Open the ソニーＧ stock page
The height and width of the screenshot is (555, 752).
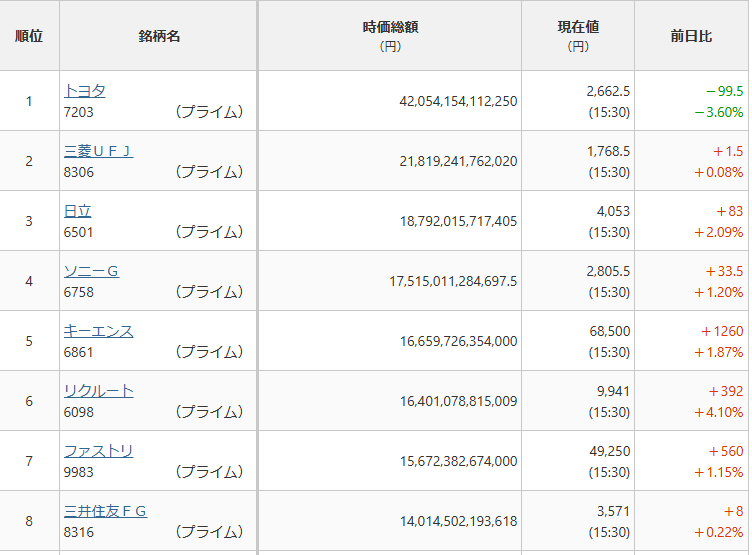coord(91,271)
